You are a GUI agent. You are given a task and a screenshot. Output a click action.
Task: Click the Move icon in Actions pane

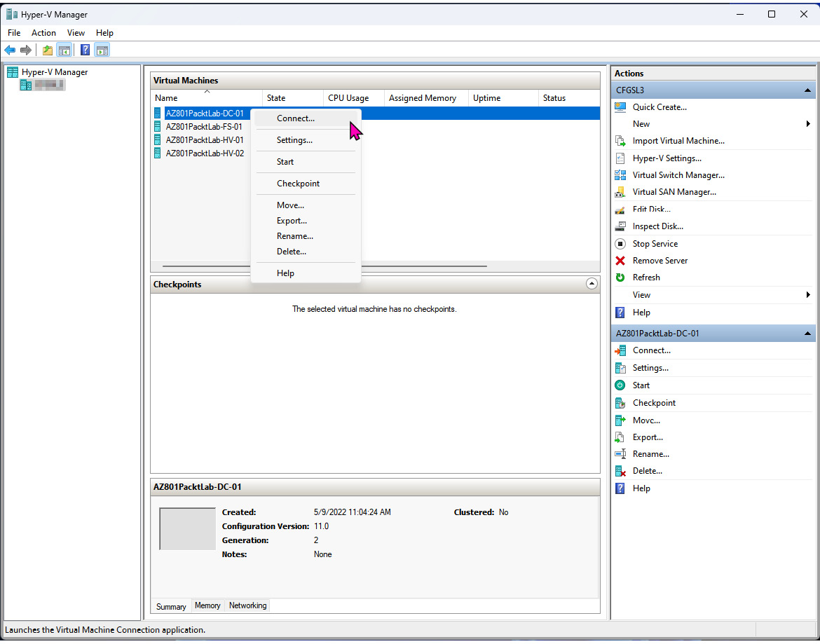point(620,420)
